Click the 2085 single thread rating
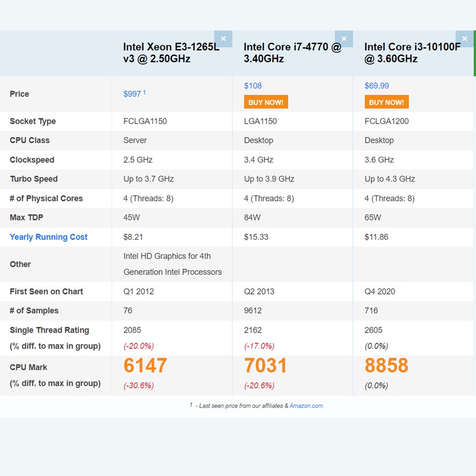The width and height of the screenshot is (476, 476). (x=132, y=330)
